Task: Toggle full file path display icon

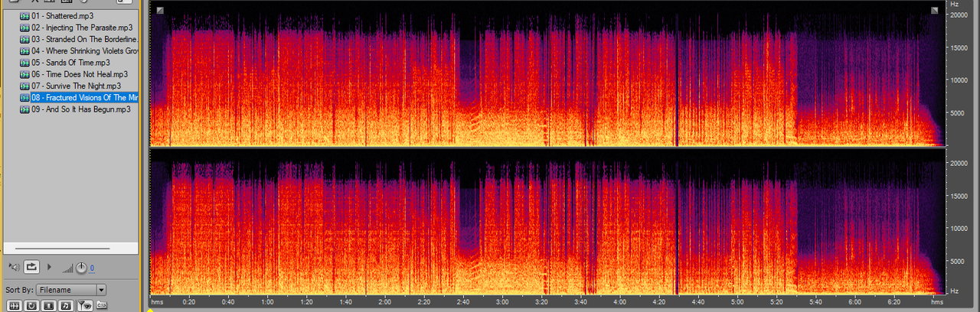Action: 102,306
